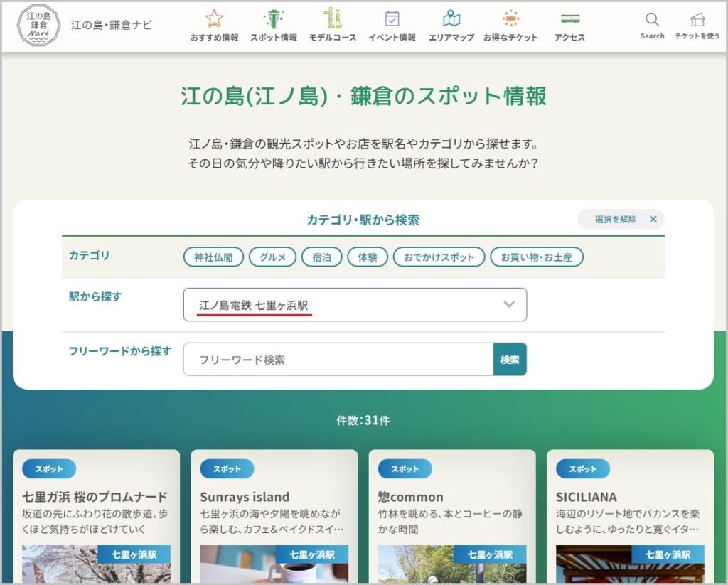This screenshot has height=585, width=728.
Task: Toggle the グルメ category filter
Action: point(272,257)
